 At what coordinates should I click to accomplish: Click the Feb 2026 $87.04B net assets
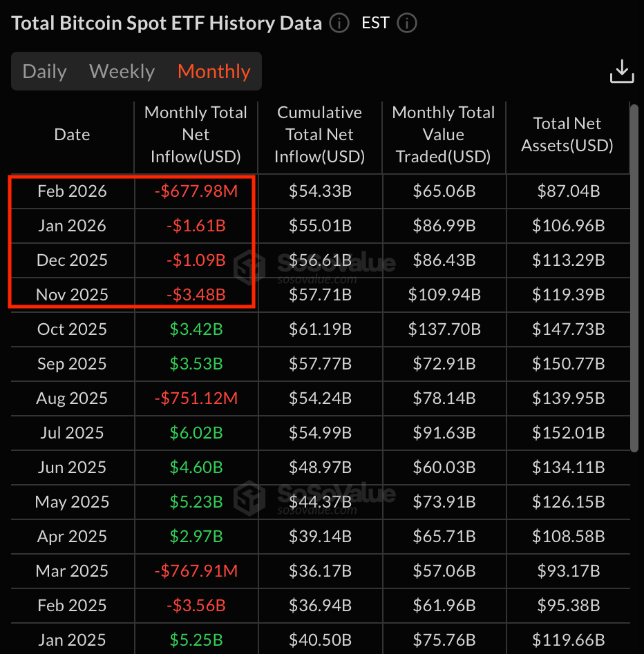(568, 191)
